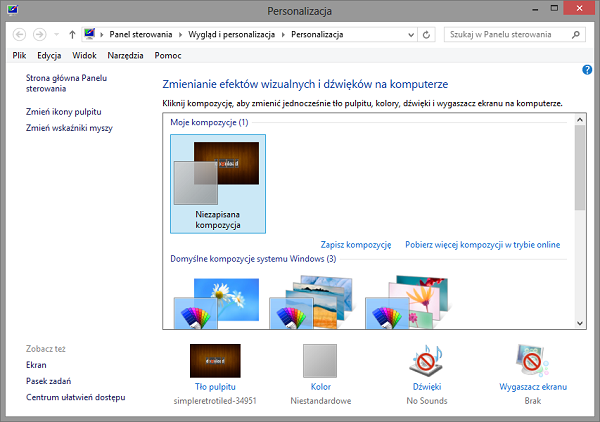Image resolution: width=600 pixels, height=422 pixels.
Task: Open the Narzędzia menu
Action: pos(125,55)
